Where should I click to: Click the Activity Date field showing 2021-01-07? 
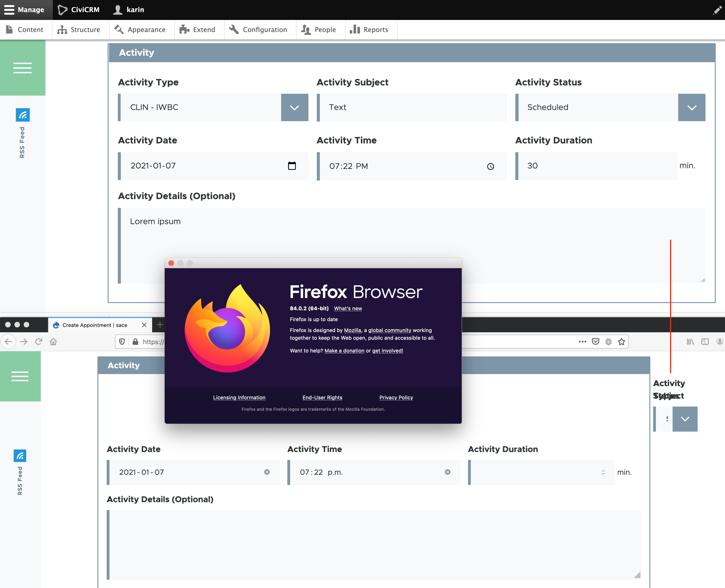(x=213, y=166)
